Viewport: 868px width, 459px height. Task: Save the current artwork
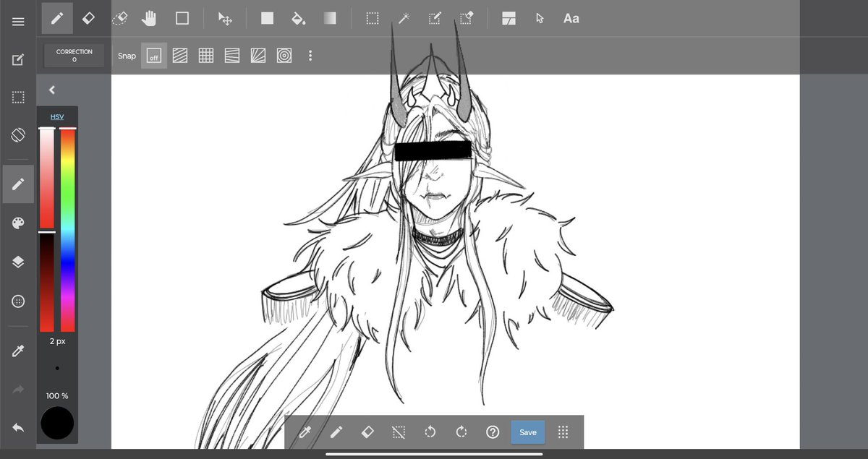coord(527,432)
